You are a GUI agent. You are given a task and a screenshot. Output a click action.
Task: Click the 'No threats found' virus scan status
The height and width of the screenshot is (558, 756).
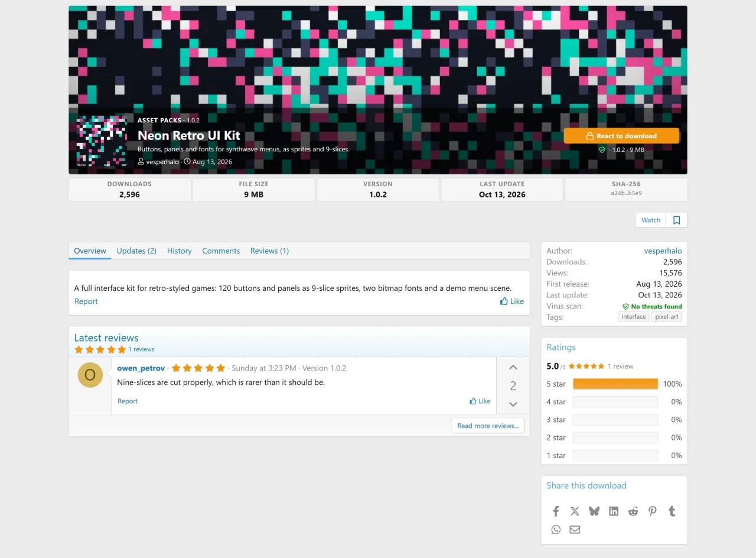pos(652,306)
